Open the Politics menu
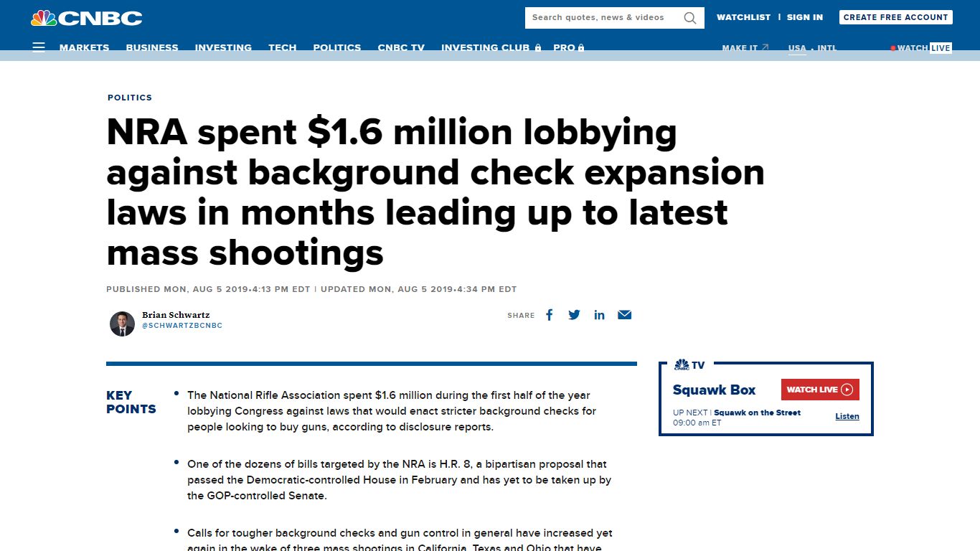 tap(337, 47)
